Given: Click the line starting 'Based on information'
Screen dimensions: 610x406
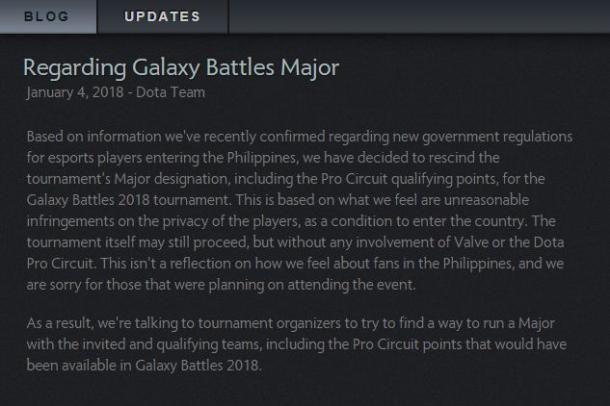Looking at the screenshot, I should pyautogui.click(x=300, y=137).
